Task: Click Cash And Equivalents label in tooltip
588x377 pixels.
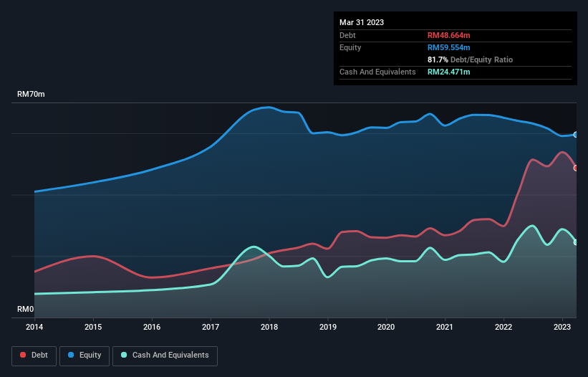Action: point(377,72)
